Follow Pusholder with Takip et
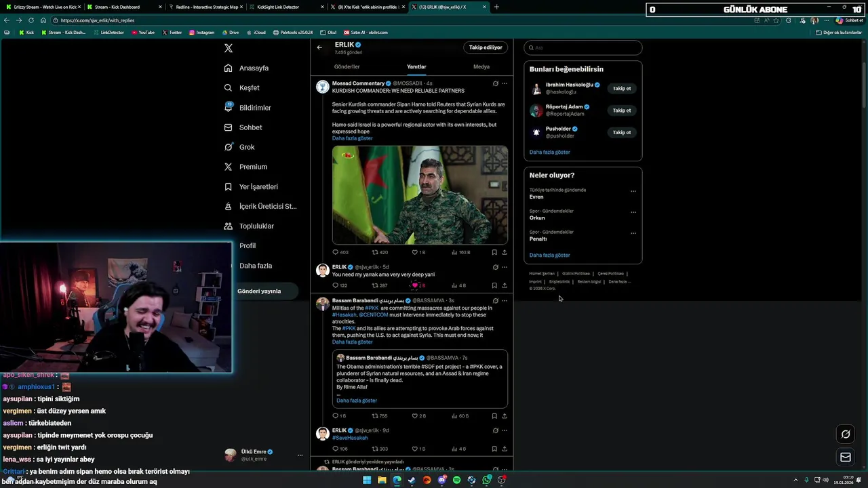The width and height of the screenshot is (868, 488). [x=622, y=132]
